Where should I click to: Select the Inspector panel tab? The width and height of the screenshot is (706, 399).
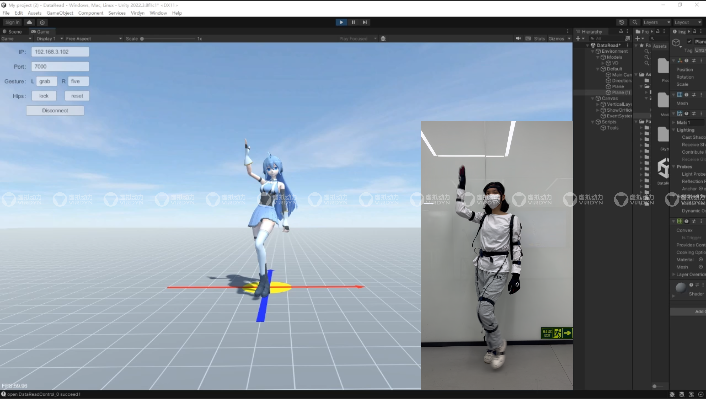[680, 32]
